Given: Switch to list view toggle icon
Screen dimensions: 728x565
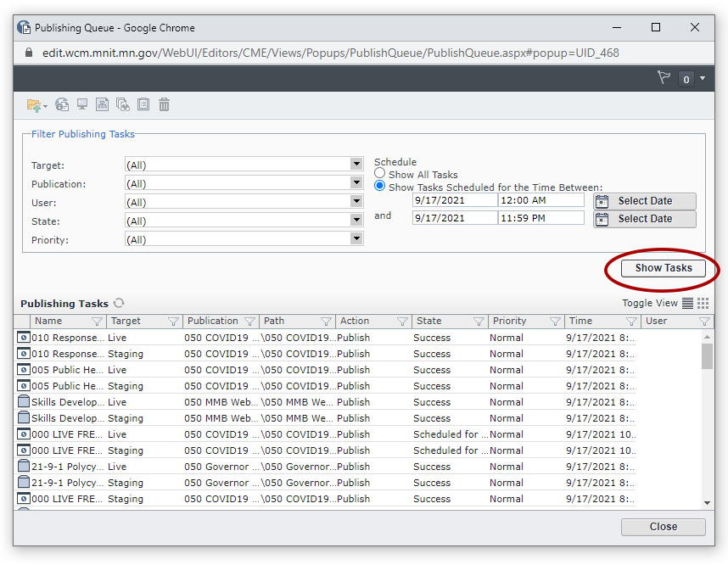Looking at the screenshot, I should coord(687,303).
